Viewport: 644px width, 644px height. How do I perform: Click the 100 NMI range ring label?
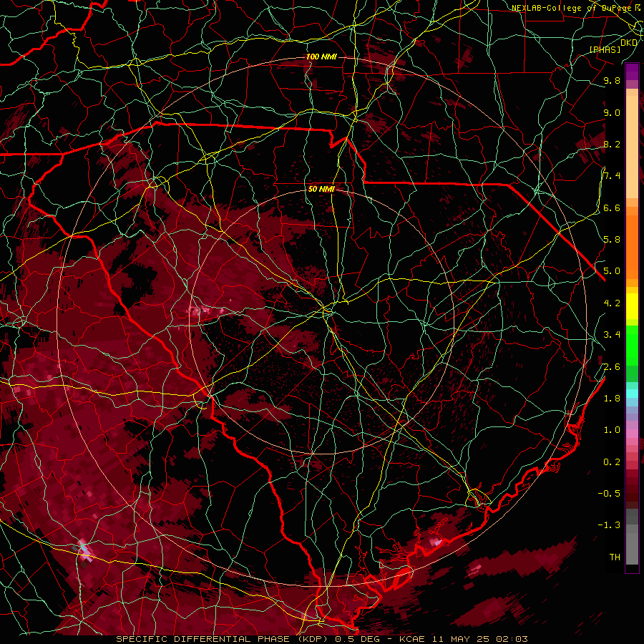tap(321, 57)
